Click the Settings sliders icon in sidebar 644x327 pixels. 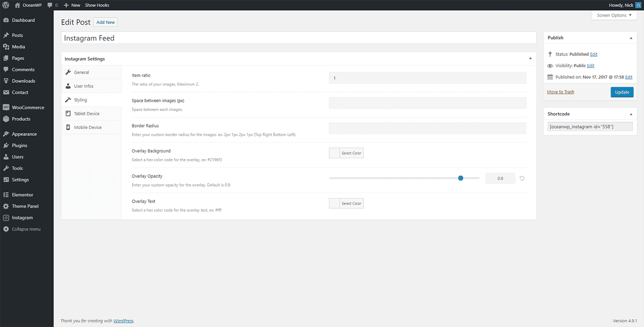pyautogui.click(x=6, y=180)
